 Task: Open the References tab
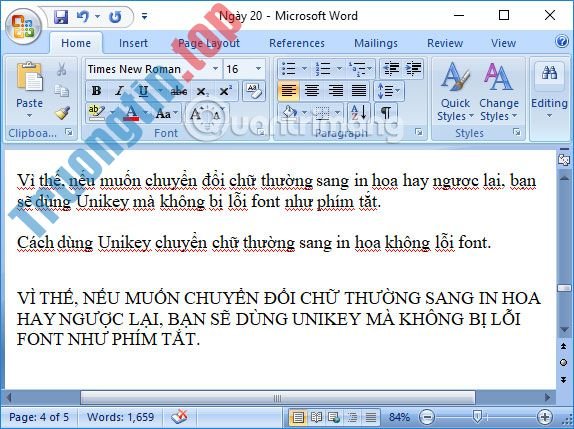[297, 43]
